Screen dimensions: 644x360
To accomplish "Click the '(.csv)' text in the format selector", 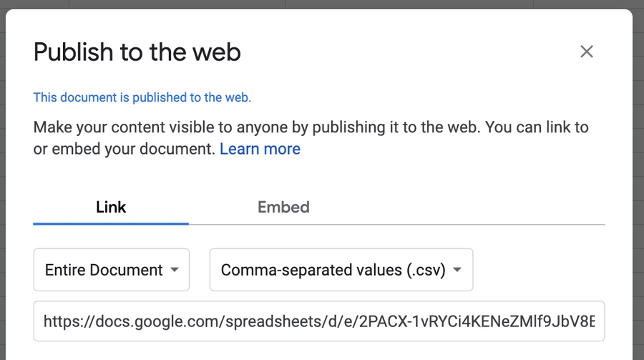I will coord(424,270).
